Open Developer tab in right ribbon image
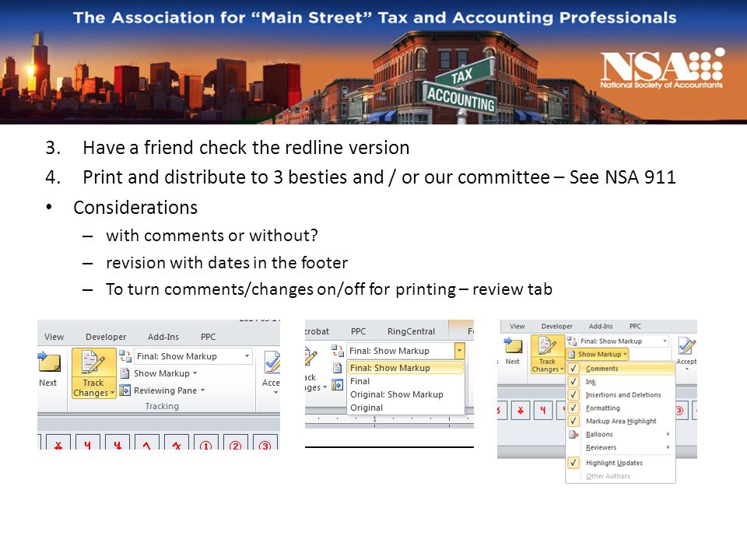 click(x=557, y=326)
